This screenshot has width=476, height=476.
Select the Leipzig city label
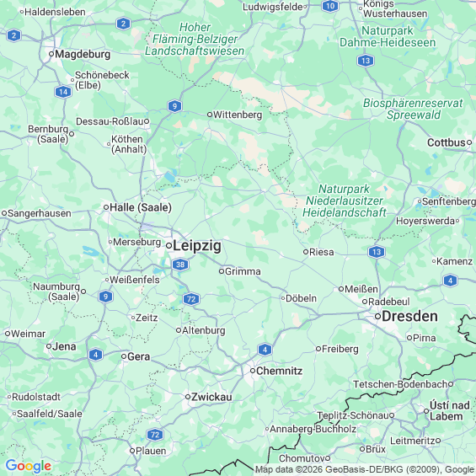tap(197, 246)
